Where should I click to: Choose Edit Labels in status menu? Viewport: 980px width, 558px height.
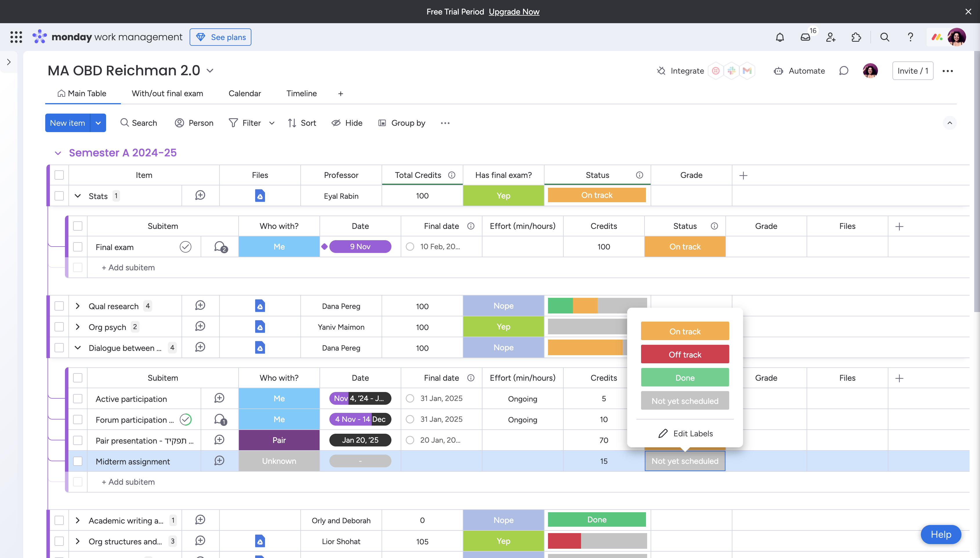click(685, 433)
